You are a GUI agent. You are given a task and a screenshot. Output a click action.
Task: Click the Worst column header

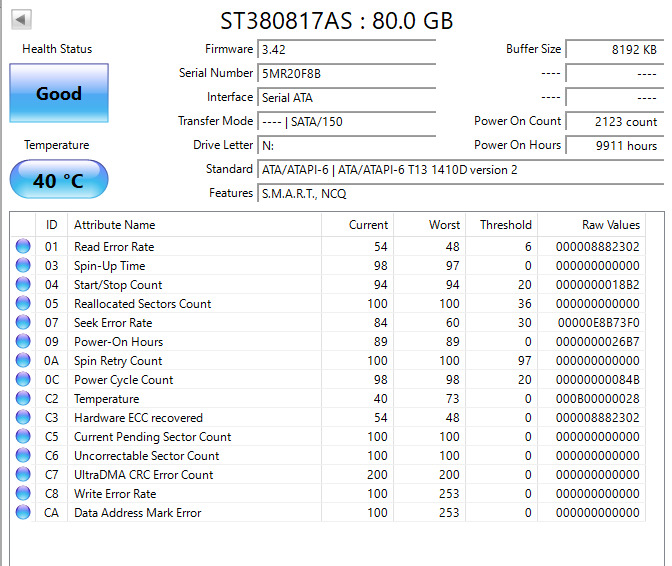pyautogui.click(x=429, y=225)
